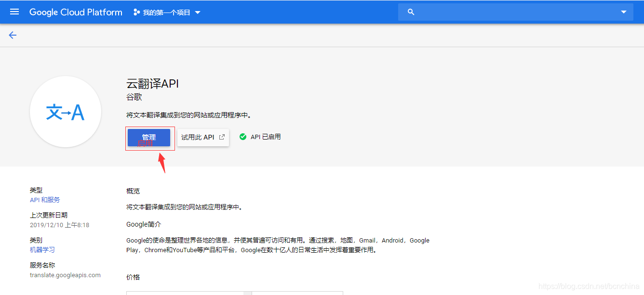Focus the top search input field

pos(516,12)
